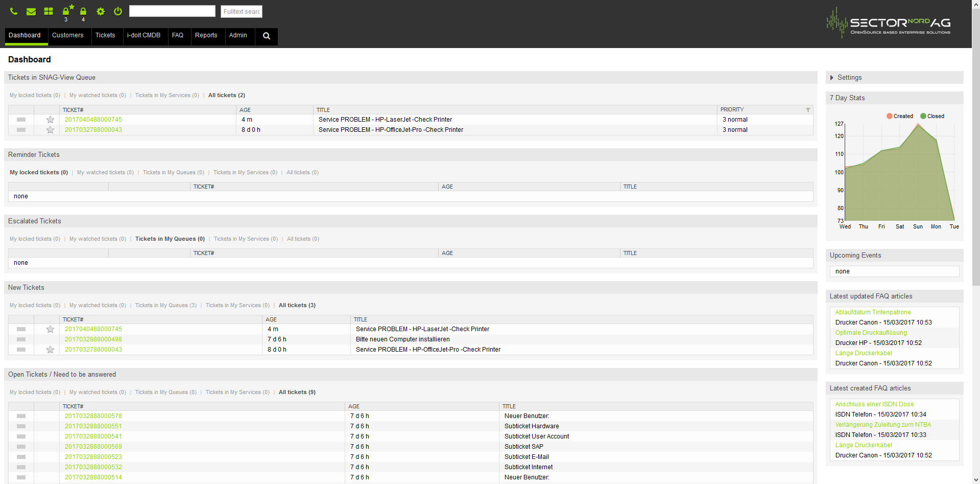The height and width of the screenshot is (484, 980).
Task: Open search via magnifier icon in navigation
Action: click(267, 36)
